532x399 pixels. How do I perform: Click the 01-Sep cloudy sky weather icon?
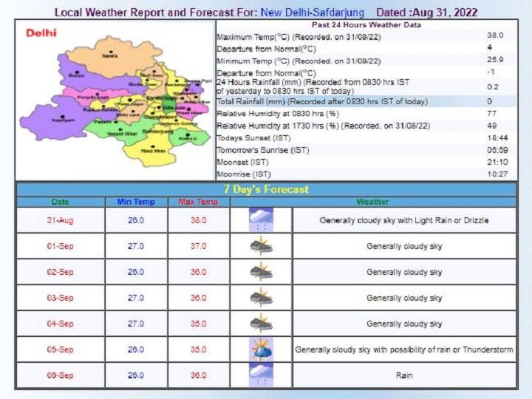pyautogui.click(x=261, y=246)
